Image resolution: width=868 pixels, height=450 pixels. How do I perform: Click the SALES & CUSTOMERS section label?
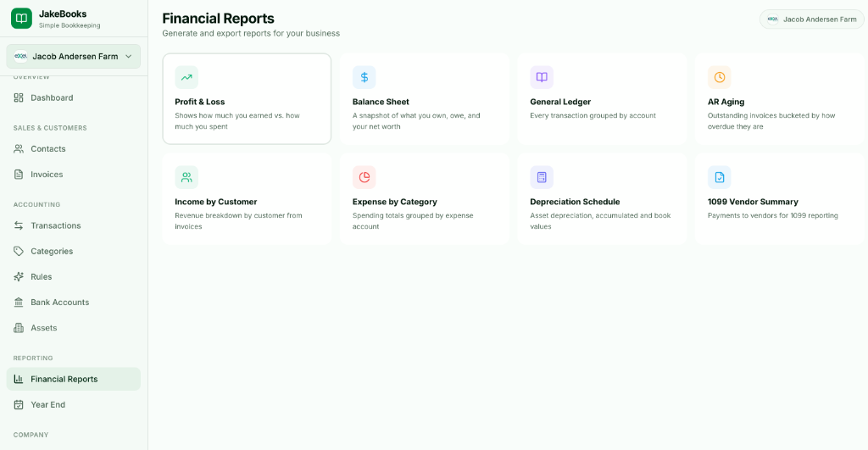50,128
